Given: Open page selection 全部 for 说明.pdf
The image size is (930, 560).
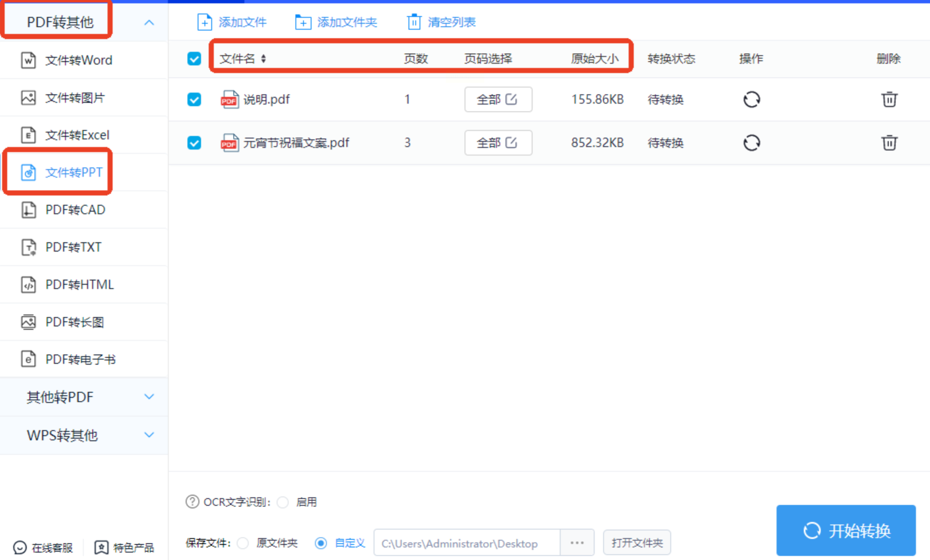Looking at the screenshot, I should 498,99.
